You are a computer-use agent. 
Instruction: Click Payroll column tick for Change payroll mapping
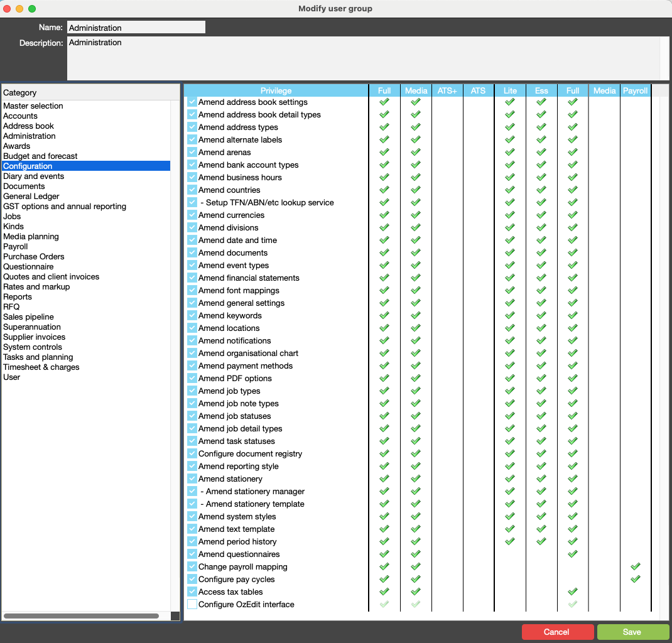635,566
